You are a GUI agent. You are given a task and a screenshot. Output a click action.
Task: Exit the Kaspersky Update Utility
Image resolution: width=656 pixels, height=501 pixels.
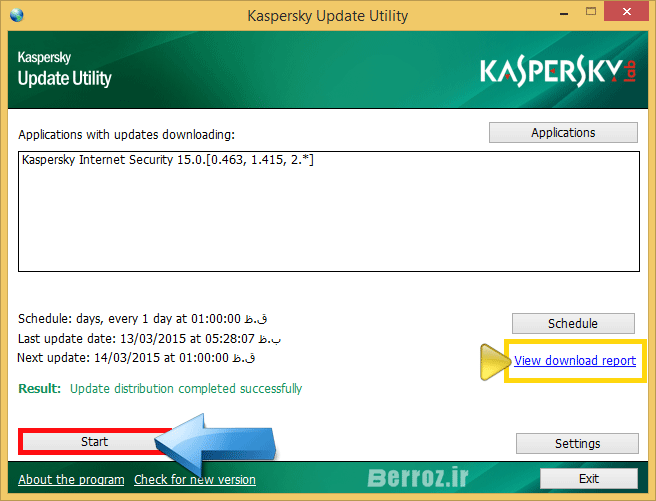pos(589,478)
